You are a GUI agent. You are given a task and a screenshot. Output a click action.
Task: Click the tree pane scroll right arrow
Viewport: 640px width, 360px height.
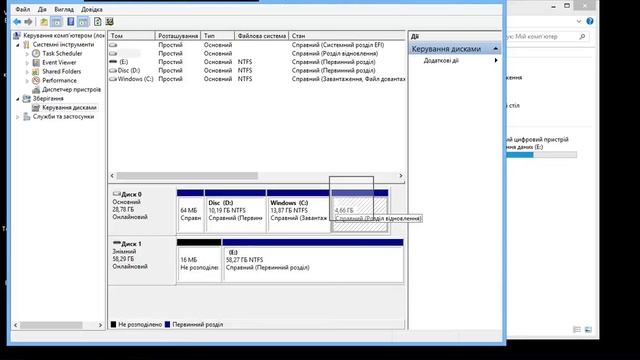click(100, 325)
